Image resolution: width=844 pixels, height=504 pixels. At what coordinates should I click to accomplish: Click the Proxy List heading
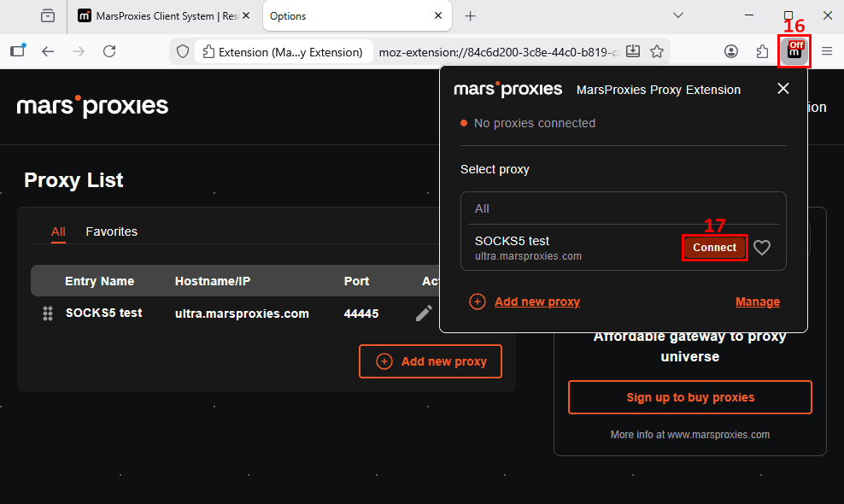click(x=73, y=180)
